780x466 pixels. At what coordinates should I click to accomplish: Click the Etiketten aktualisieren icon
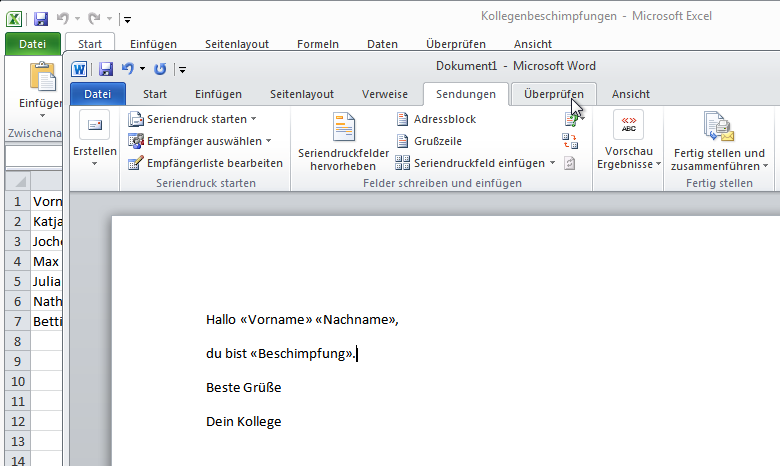click(x=570, y=163)
